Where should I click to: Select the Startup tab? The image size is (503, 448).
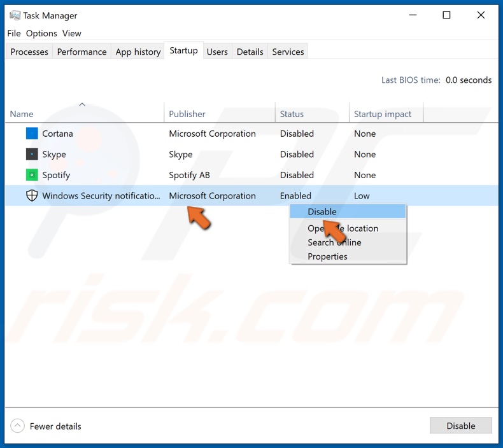183,50
